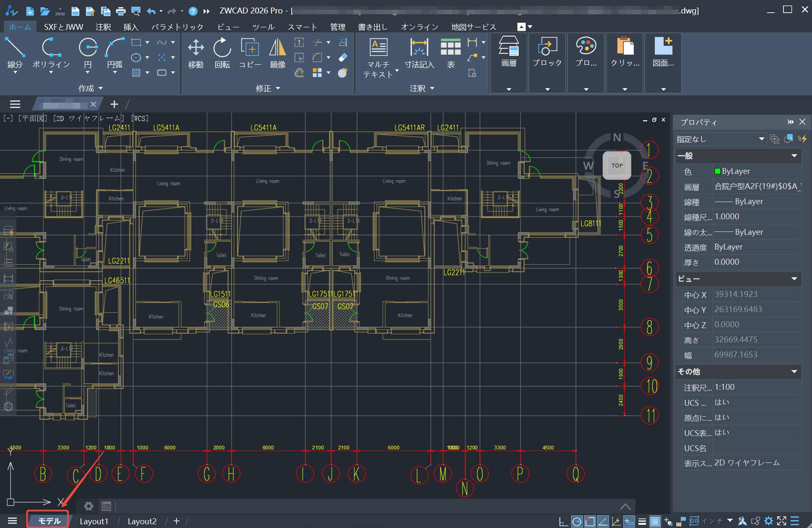The height and width of the screenshot is (528, 812).
Task: Collapse the 一般 properties section
Action: coord(794,156)
